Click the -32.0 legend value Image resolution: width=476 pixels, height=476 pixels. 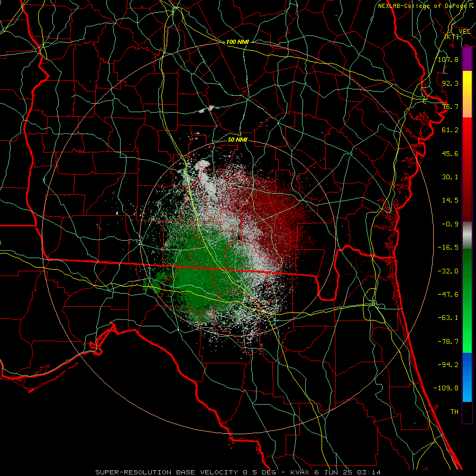point(448,271)
